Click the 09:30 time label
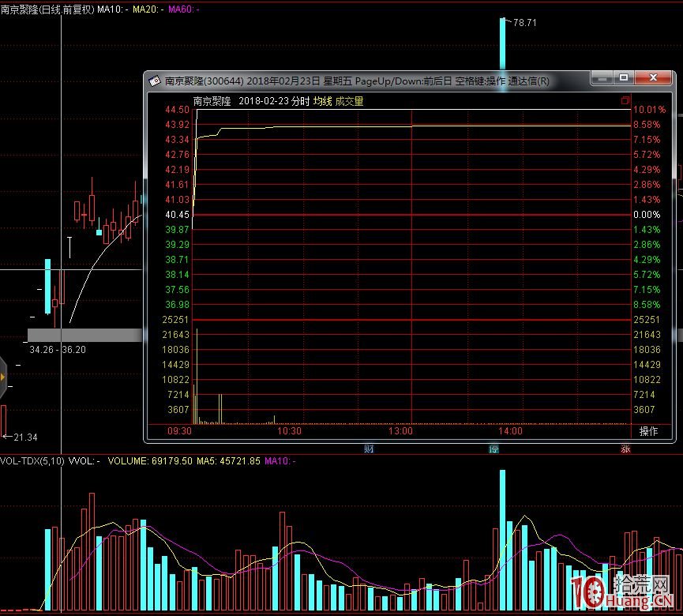Image resolution: width=683 pixels, height=616 pixels. point(179,431)
